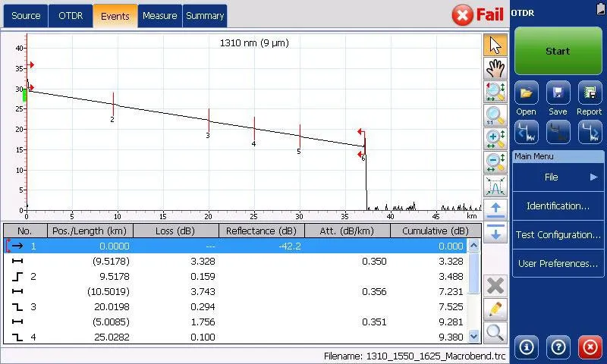Open the info button at bottom
This screenshot has height=364, width=607.
pos(526,347)
